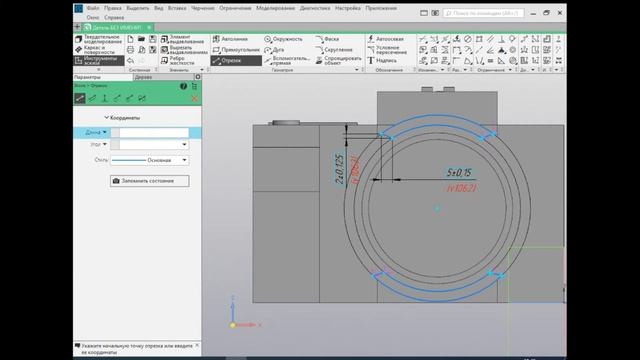Viewport: 640px width, 360px height.
Task: Open the Вид menu
Action: 159,8
